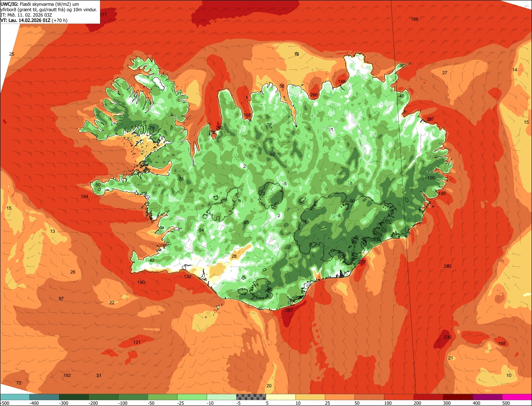Click the map value '194' off the west coast
This screenshot has height=406, width=532.
click(x=84, y=196)
